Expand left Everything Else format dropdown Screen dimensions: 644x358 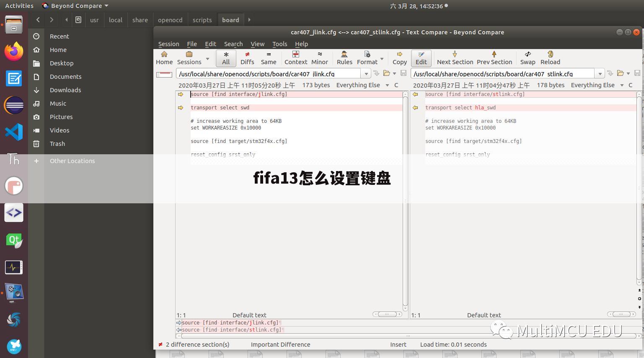pyautogui.click(x=387, y=85)
